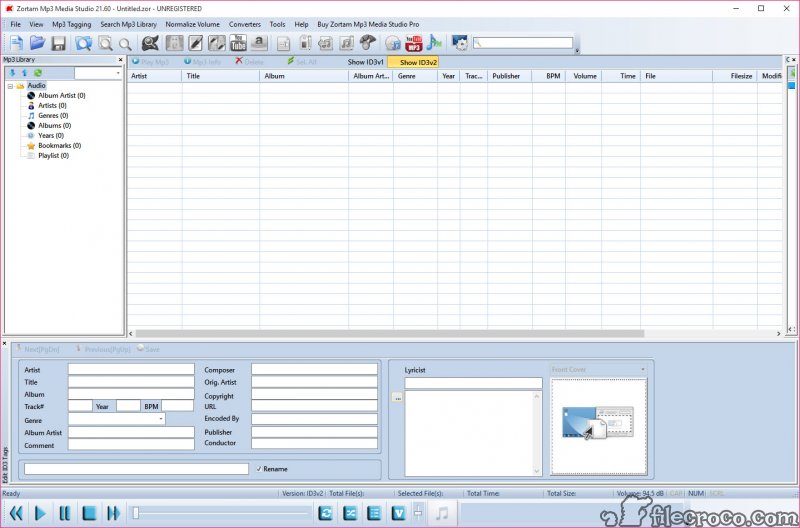Click the playback seek slider handle

coord(136,513)
